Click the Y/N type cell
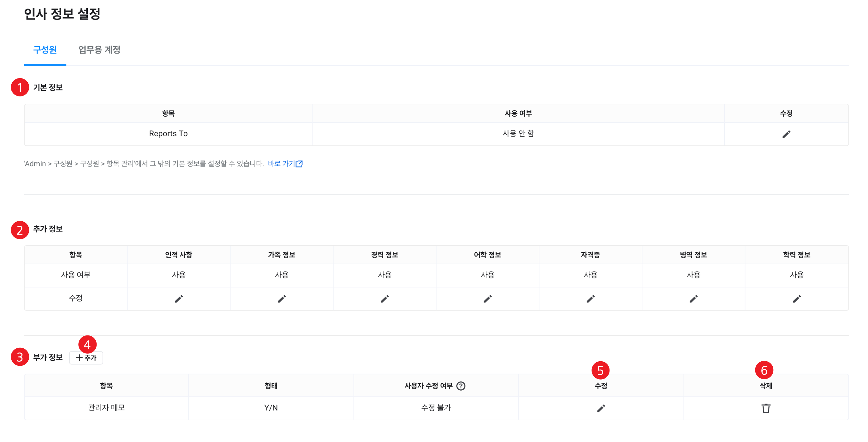This screenshot has width=868, height=442. pos(271,408)
